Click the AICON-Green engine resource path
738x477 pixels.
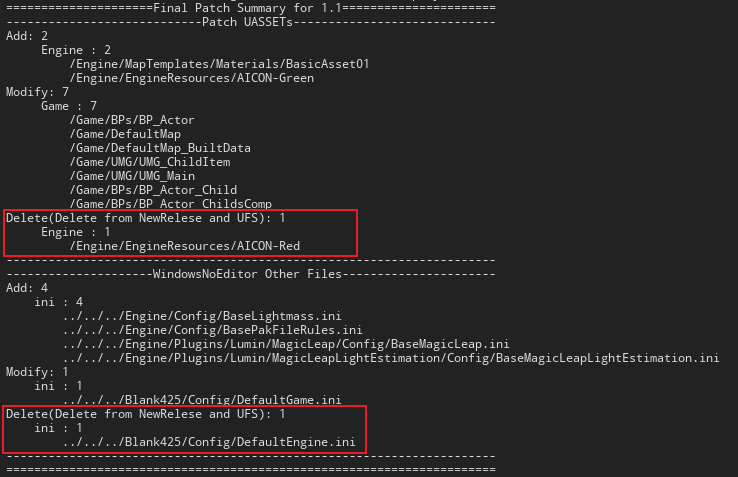point(192,77)
